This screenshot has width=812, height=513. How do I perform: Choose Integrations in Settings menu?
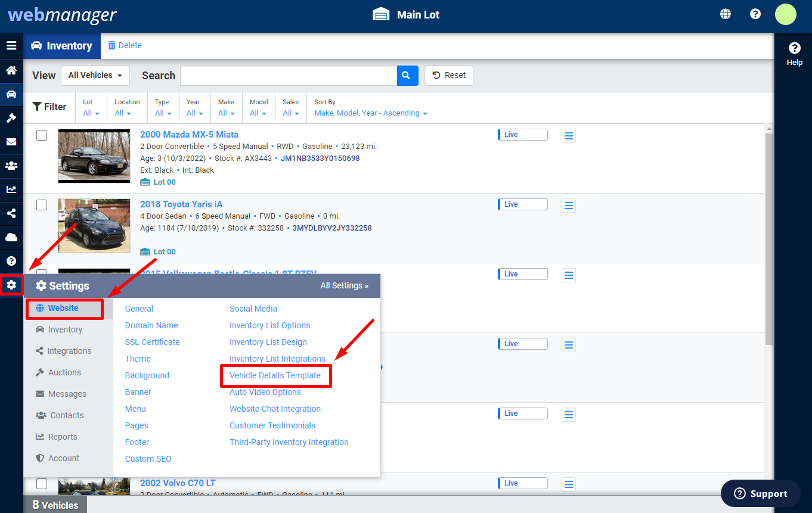pyautogui.click(x=69, y=351)
